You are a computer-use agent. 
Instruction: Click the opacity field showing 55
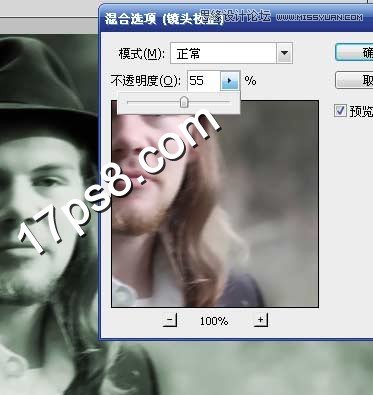(204, 81)
